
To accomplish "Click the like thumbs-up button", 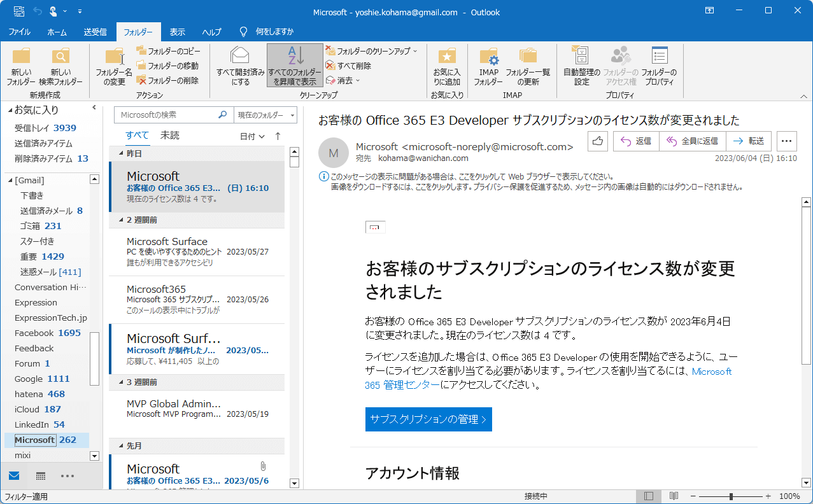I will (598, 141).
